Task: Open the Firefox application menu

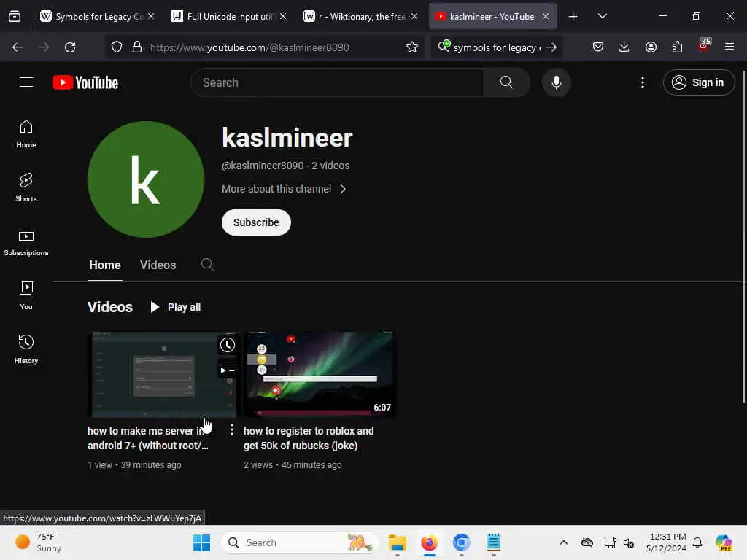Action: (x=729, y=47)
